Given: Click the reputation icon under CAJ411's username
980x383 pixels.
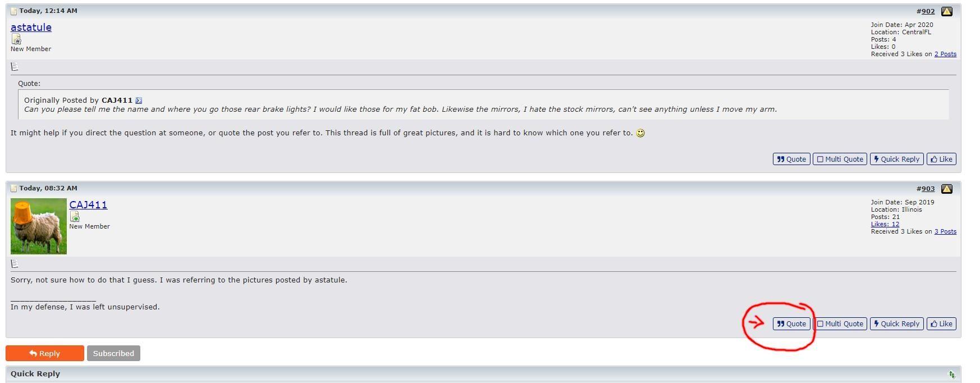Looking at the screenshot, I should (75, 217).
